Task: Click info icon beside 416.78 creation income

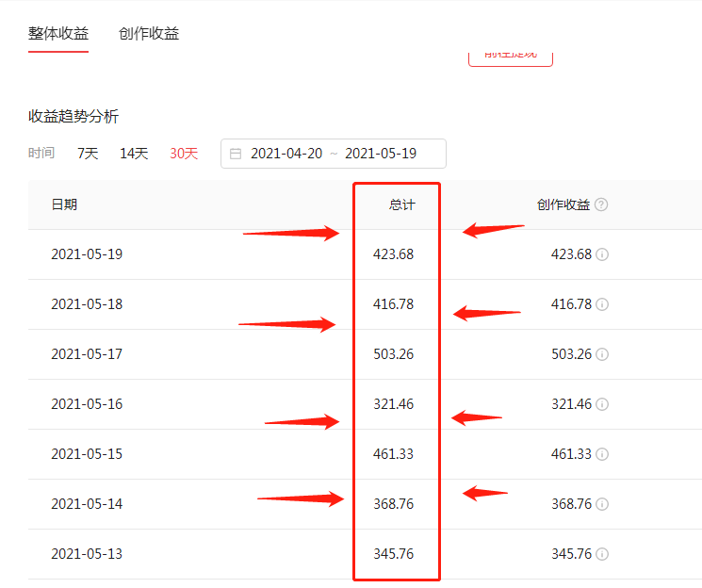Action: [602, 304]
